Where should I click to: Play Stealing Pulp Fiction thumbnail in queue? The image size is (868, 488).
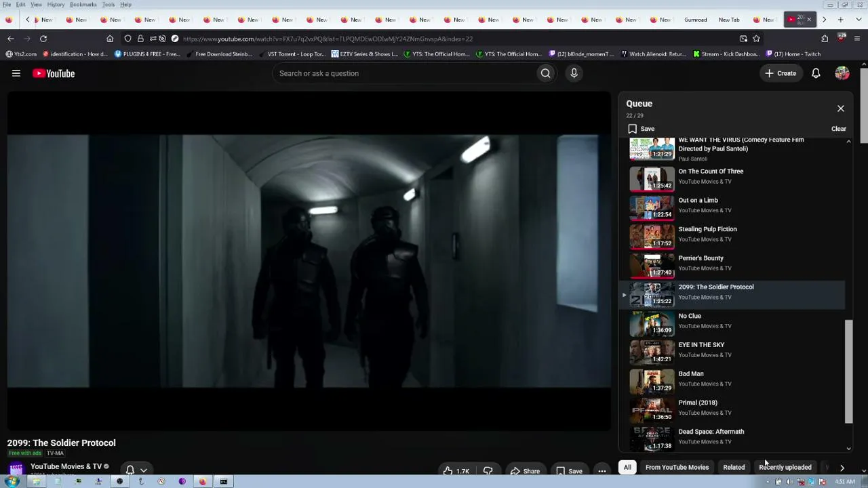[x=652, y=237]
